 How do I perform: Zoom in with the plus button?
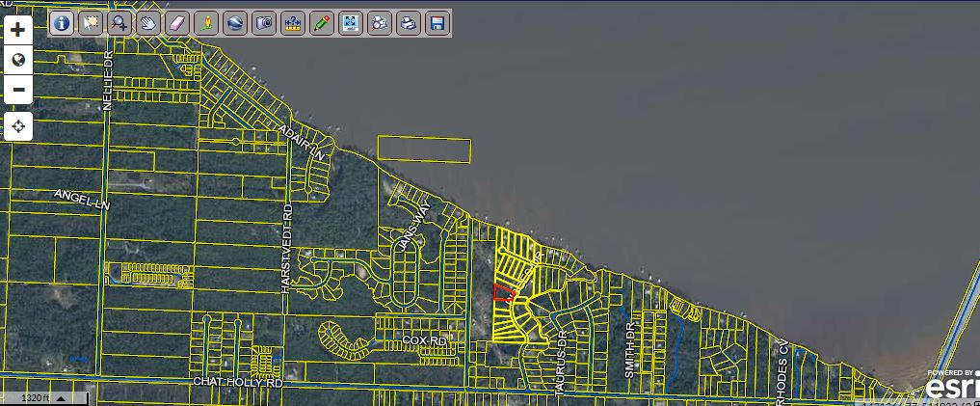pyautogui.click(x=18, y=30)
